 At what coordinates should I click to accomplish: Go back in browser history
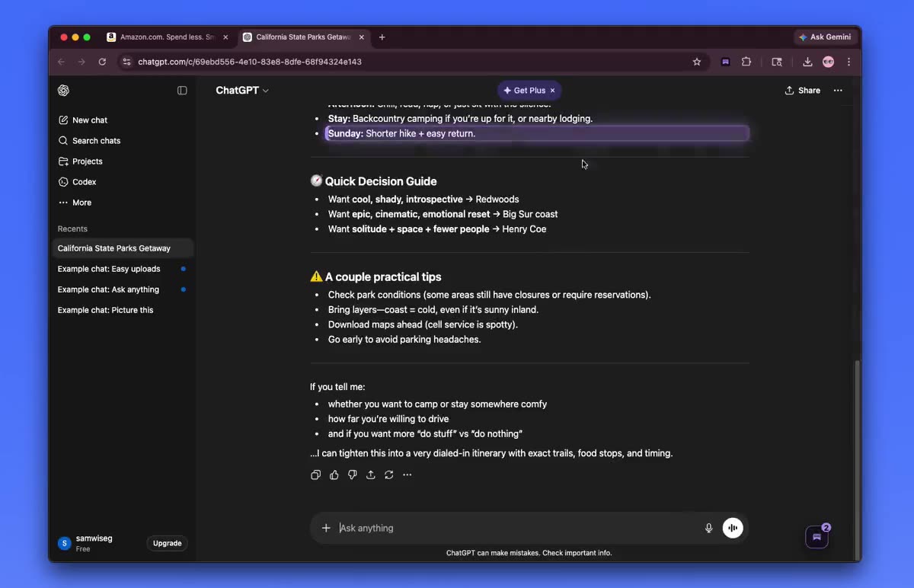tap(62, 62)
